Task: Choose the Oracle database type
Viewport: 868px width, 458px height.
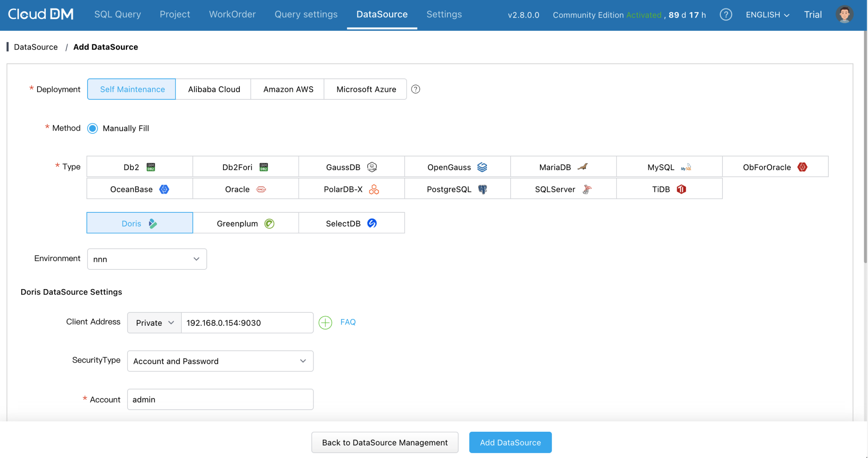Action: [245, 189]
